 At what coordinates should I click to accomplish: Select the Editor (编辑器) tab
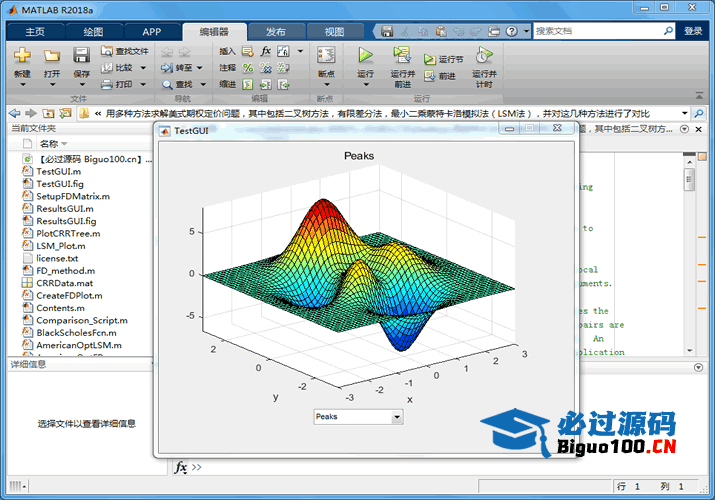[x=214, y=31]
